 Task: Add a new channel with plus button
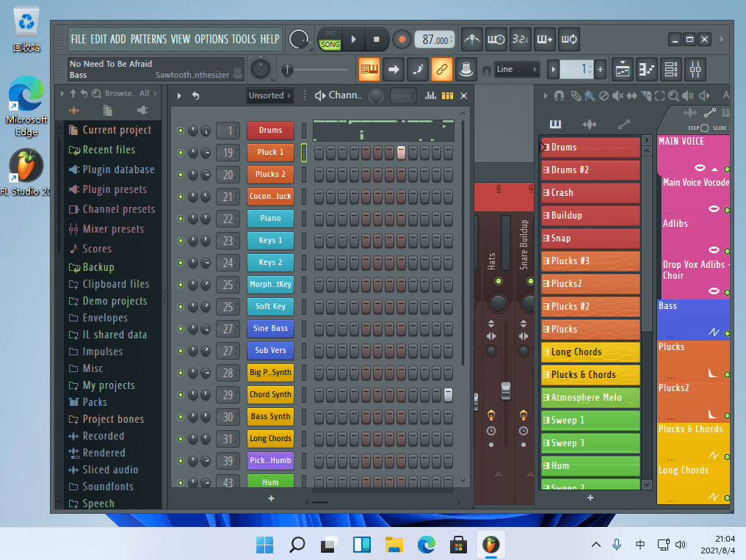[x=271, y=498]
